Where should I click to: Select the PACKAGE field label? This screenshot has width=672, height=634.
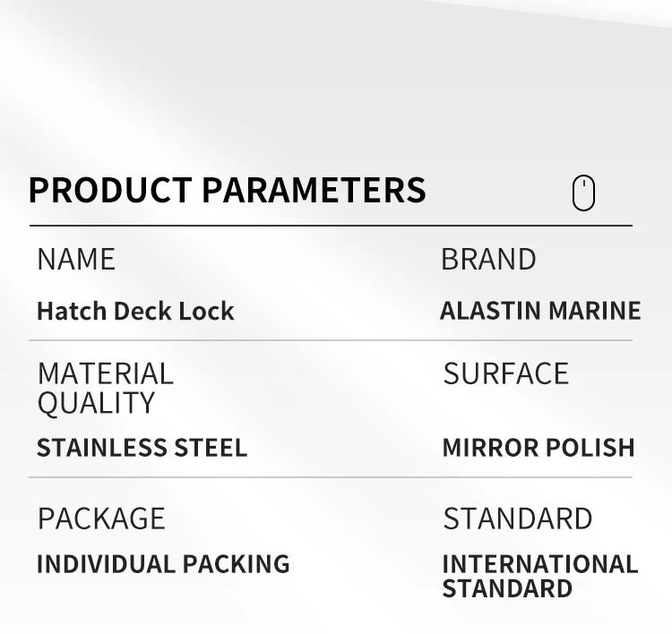tap(101, 518)
